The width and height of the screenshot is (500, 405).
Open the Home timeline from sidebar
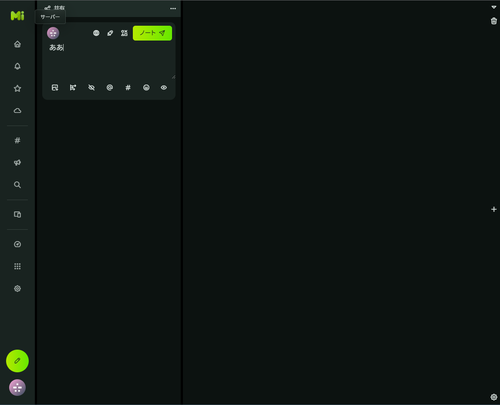pyautogui.click(x=17, y=44)
